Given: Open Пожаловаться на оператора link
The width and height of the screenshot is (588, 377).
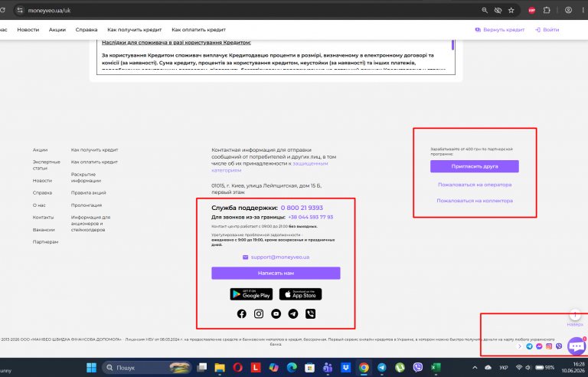Looking at the screenshot, I should click(x=475, y=185).
